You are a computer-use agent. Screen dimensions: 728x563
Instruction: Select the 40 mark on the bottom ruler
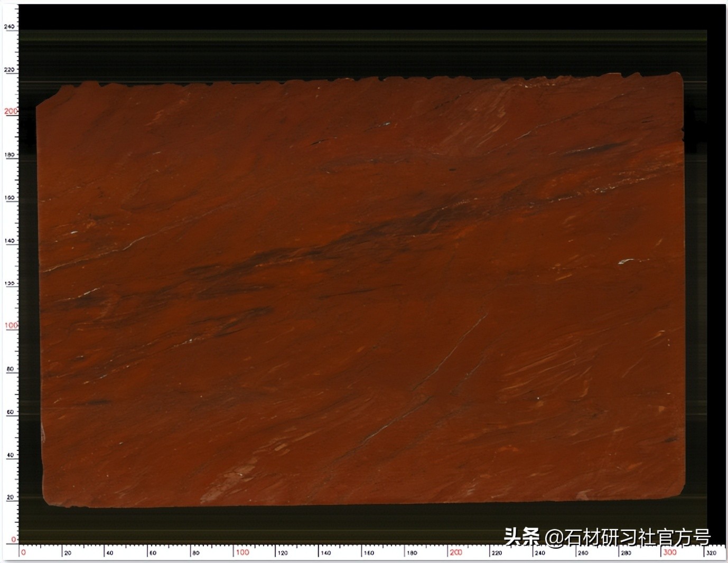110,553
